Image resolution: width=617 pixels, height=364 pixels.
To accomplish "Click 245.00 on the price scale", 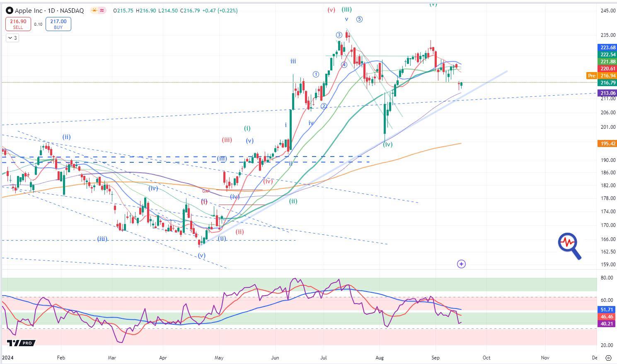I will 607,11.
